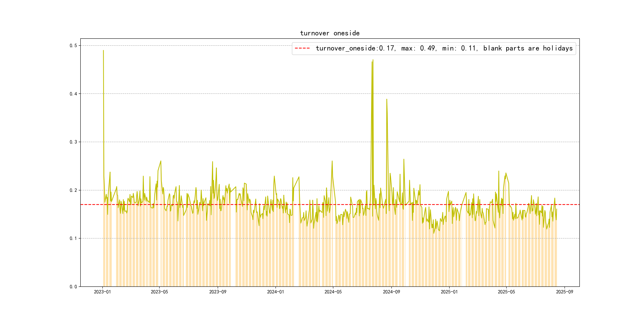Click the 2024-09 x-axis date label
This screenshot has width=644, height=322.
[x=391, y=292]
